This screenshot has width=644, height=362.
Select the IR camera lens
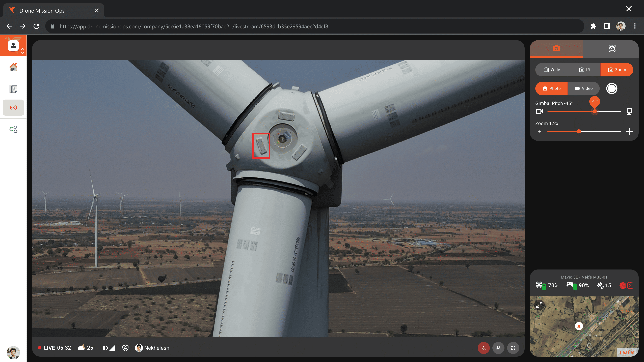pyautogui.click(x=584, y=70)
